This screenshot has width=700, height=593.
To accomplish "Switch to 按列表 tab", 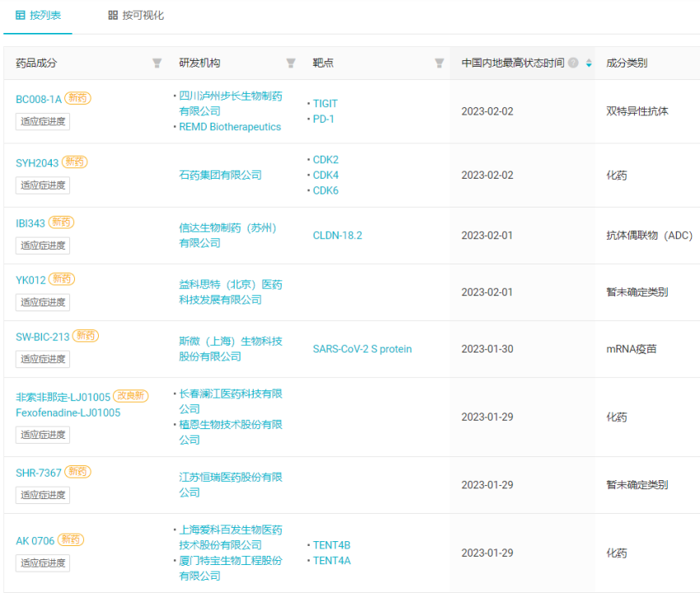I will pos(38,16).
